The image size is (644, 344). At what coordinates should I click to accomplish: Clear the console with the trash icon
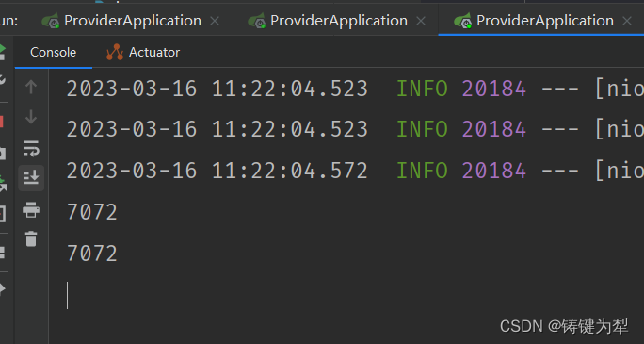coord(31,238)
